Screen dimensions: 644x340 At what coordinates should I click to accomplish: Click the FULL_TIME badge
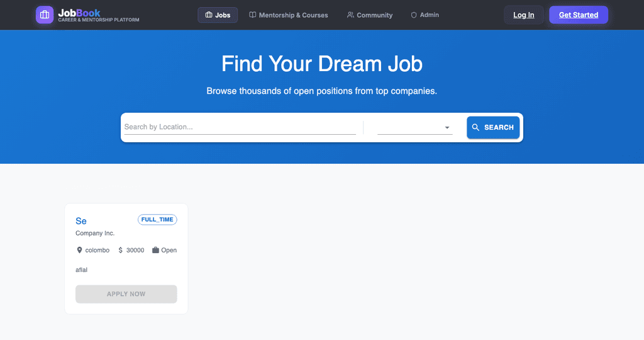[x=157, y=220]
